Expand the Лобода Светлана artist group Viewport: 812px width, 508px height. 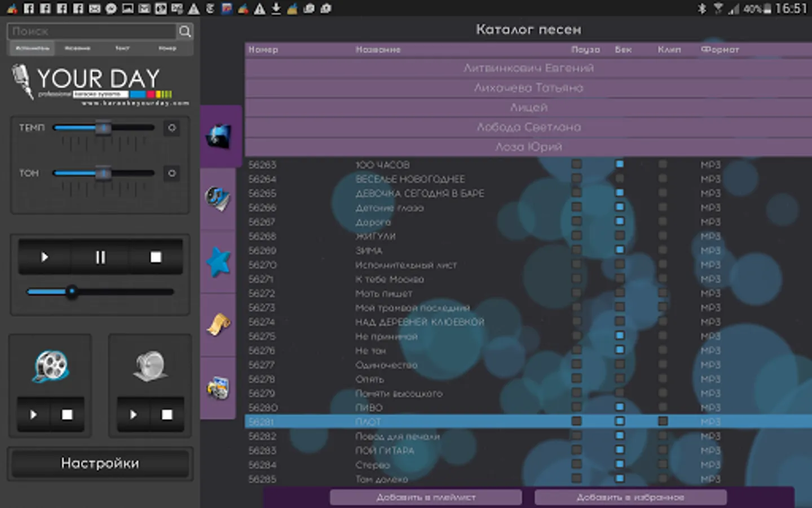pyautogui.click(x=528, y=127)
